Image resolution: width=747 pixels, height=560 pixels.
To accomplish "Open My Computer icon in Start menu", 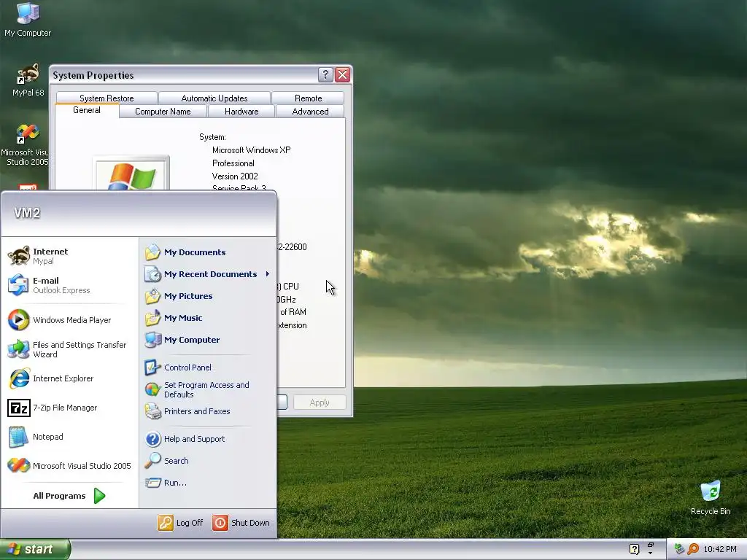I will [x=152, y=340].
